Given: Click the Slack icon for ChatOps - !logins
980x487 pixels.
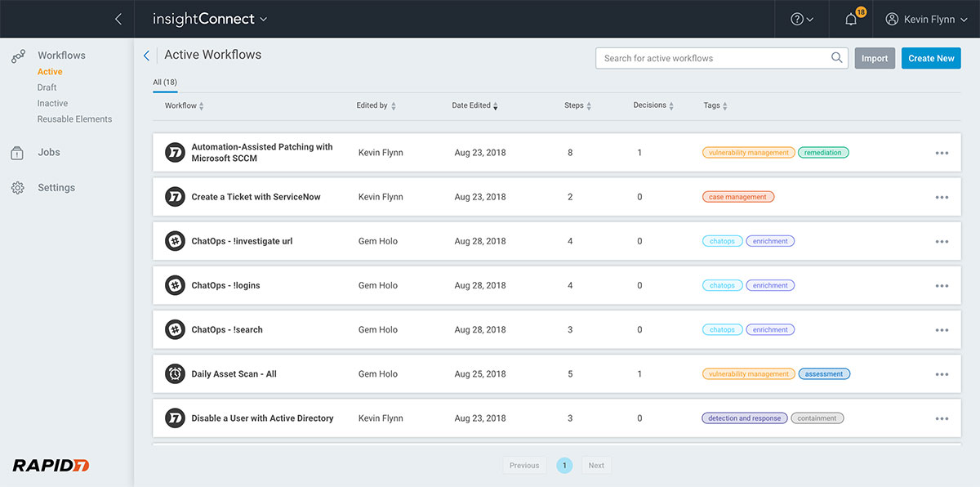Looking at the screenshot, I should click(x=175, y=286).
